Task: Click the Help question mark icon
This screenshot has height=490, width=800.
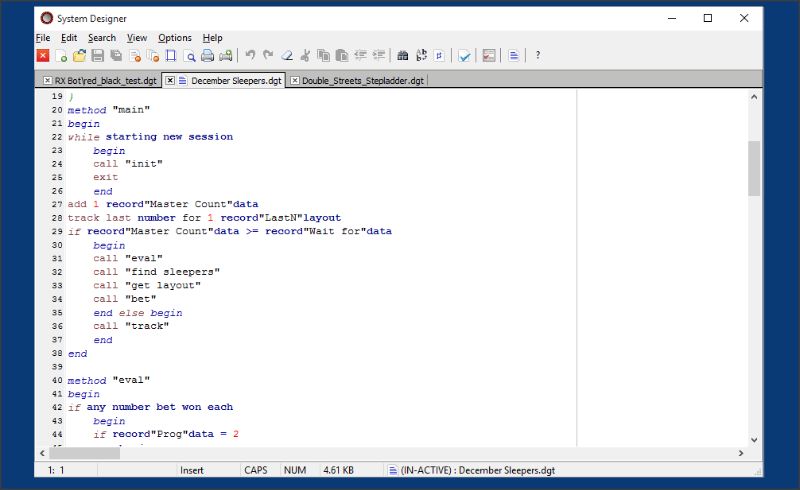Action: pyautogui.click(x=538, y=56)
